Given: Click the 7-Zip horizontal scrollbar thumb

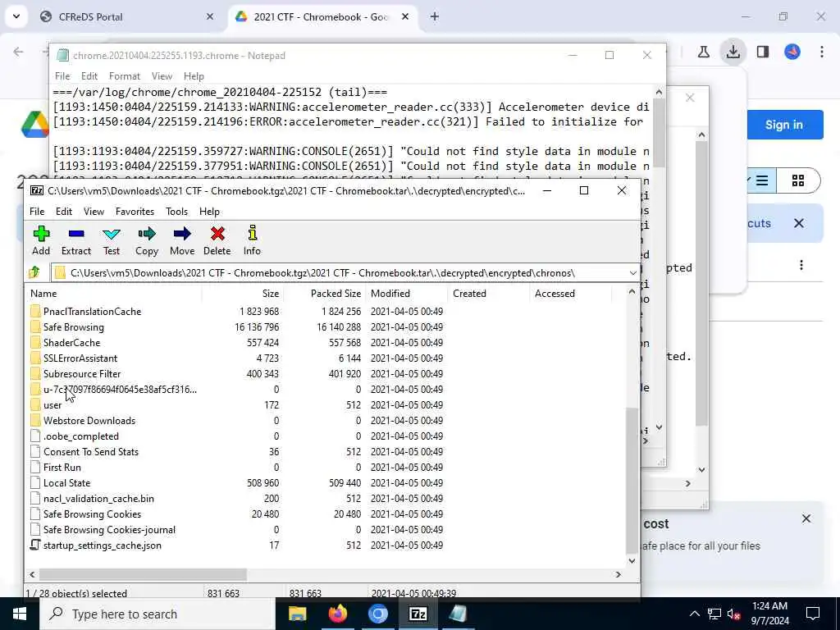Looking at the screenshot, I should coord(143,574).
